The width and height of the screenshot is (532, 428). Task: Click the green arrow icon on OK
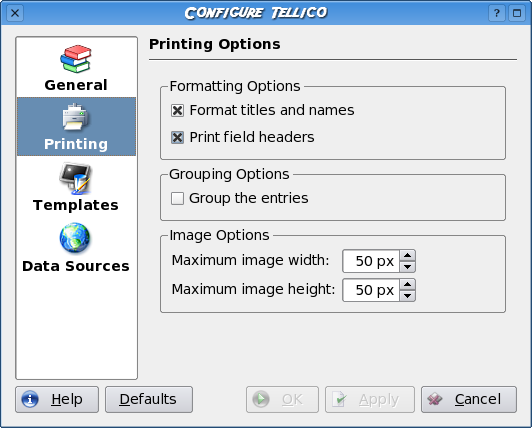261,399
